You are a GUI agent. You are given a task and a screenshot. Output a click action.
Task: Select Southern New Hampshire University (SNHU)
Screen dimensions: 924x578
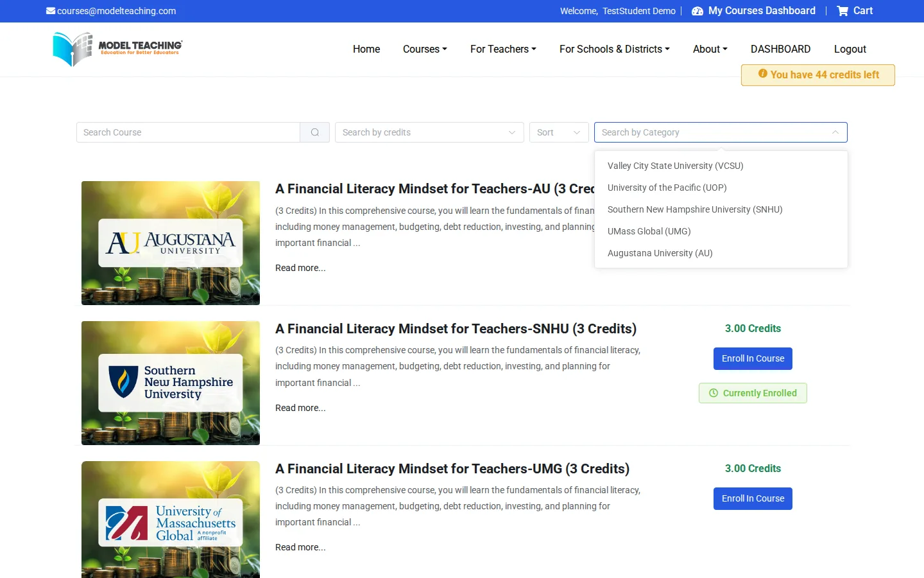[x=721, y=209]
